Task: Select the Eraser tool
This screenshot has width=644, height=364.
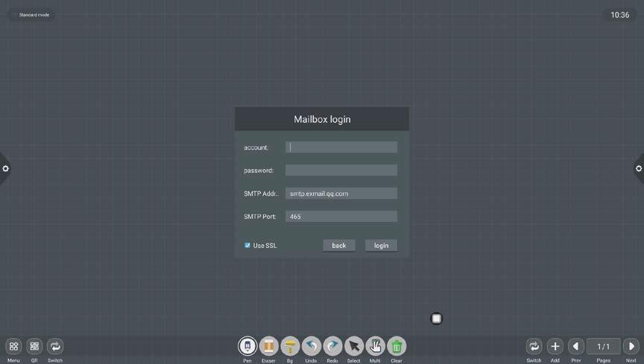Action: (268, 346)
